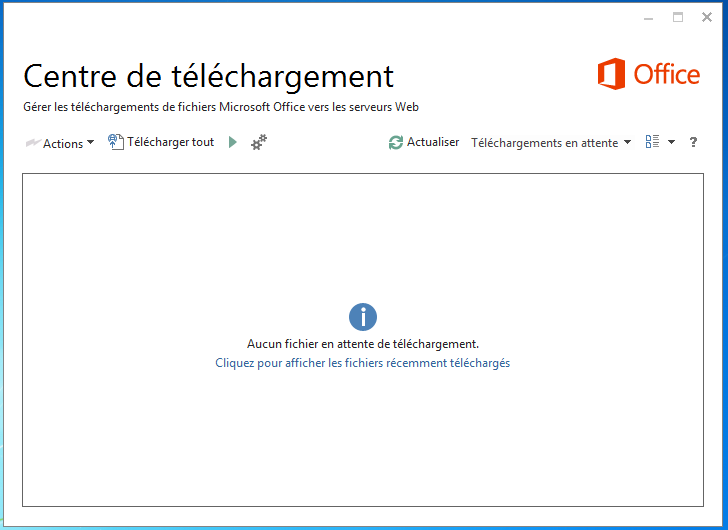The width and height of the screenshot is (728, 530).
Task: Minimize the Centre de téléchargement window
Action: click(x=648, y=18)
